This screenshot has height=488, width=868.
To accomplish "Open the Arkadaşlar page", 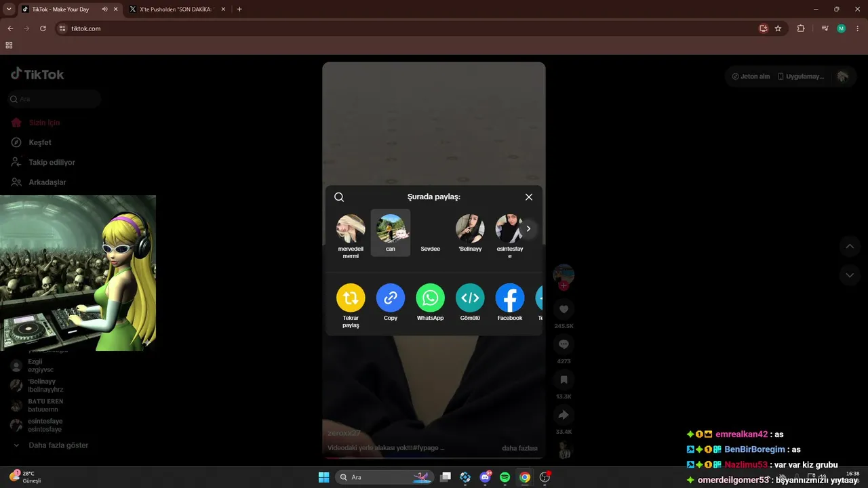I will point(47,182).
